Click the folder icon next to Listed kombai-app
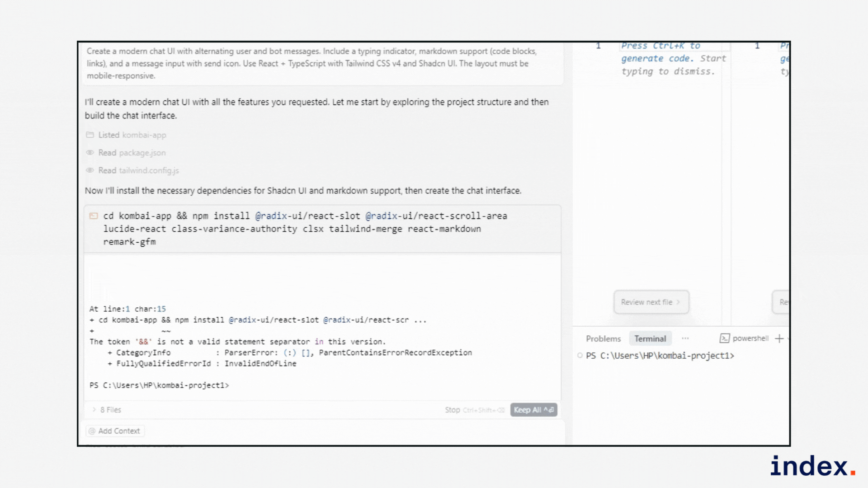This screenshot has height=488, width=868. click(90, 135)
